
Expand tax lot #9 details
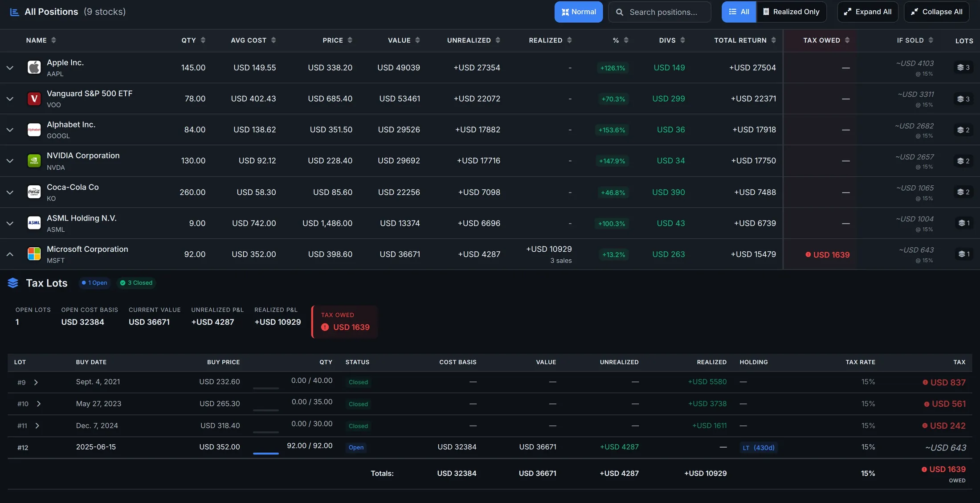36,382
